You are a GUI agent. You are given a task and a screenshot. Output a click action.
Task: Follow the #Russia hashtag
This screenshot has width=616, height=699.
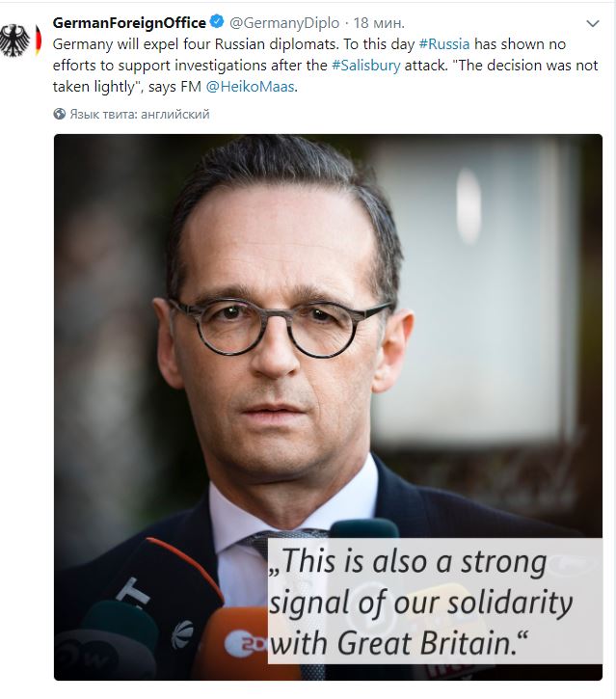click(x=444, y=44)
